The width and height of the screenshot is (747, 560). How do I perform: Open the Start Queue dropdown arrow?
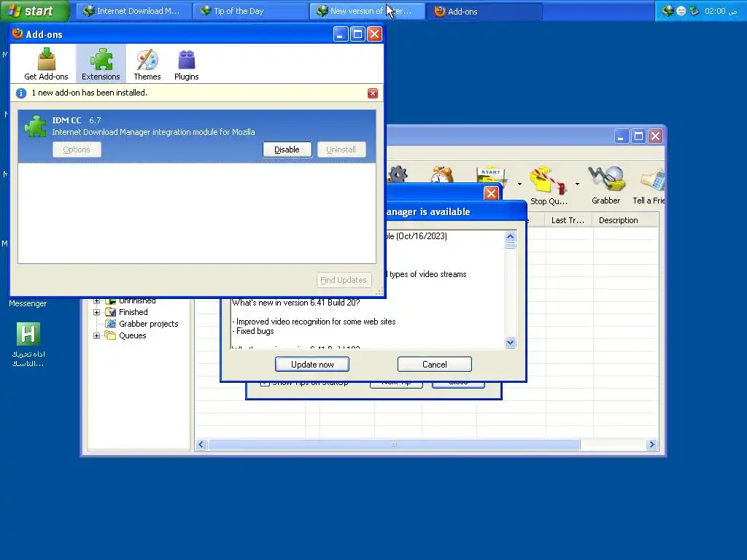point(519,184)
